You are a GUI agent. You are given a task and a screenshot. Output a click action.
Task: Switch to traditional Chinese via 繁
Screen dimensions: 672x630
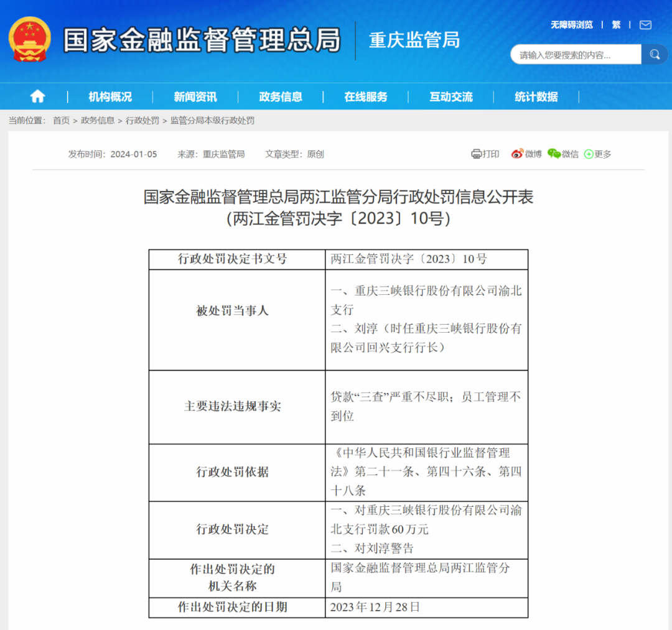click(616, 25)
